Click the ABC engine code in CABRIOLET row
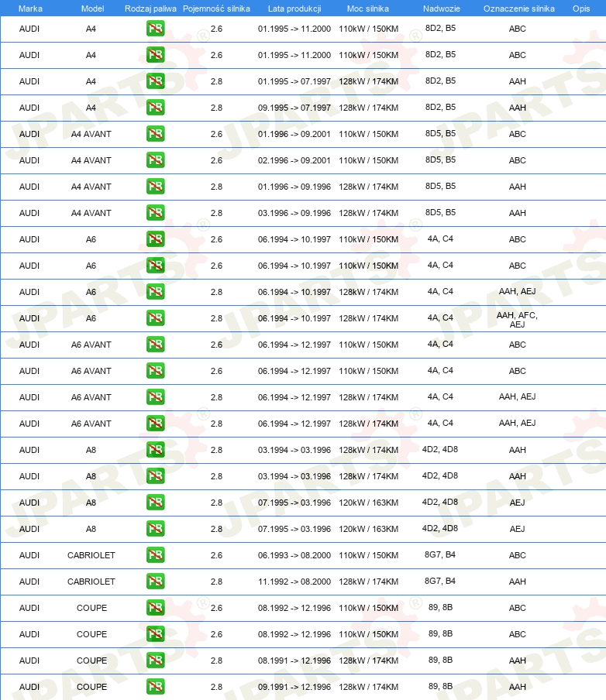Image resolution: width=606 pixels, height=700 pixels. click(517, 555)
